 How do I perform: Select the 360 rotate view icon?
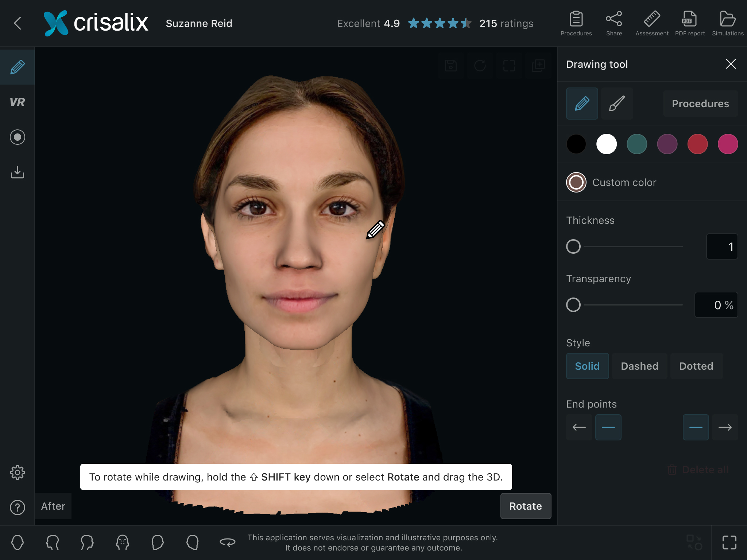[x=227, y=542]
